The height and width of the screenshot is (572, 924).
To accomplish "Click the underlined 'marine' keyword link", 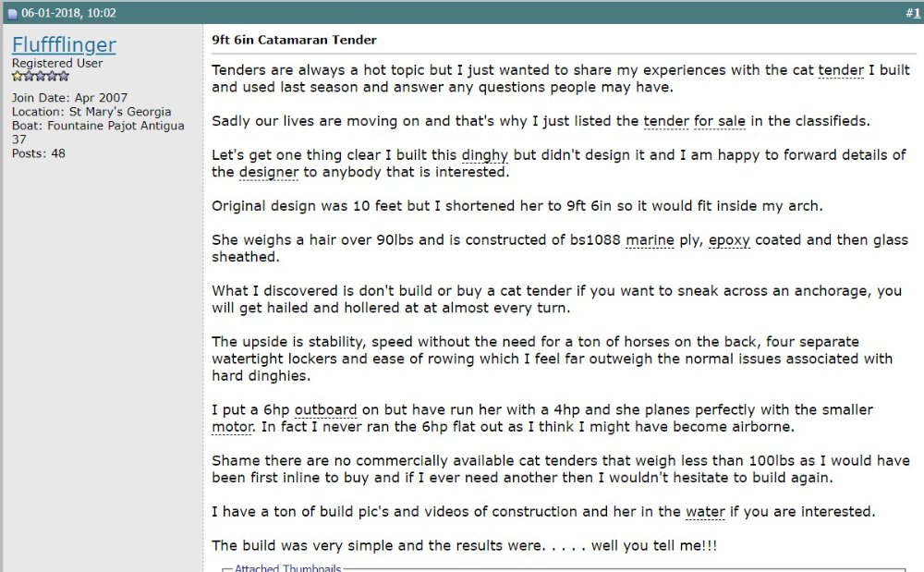I will [650, 240].
